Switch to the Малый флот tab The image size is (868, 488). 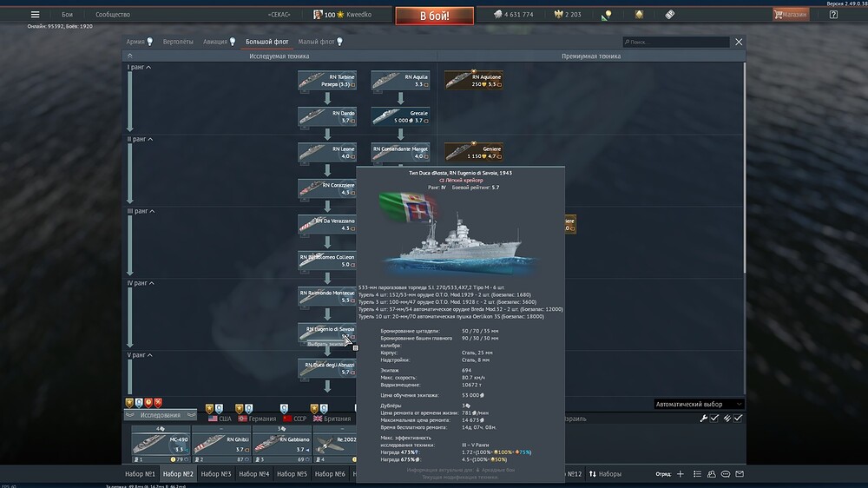316,42
